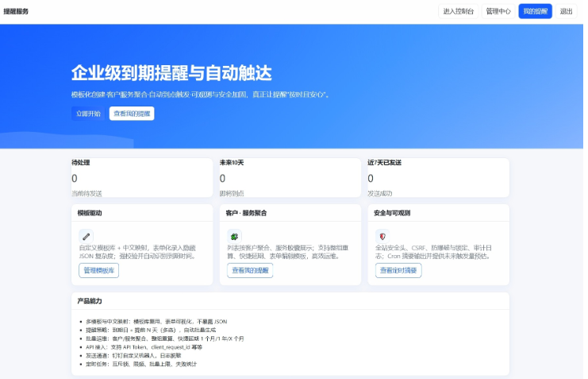Click the count value 0 in 待处理 card
Screen dimensions: 588x379
point(75,178)
